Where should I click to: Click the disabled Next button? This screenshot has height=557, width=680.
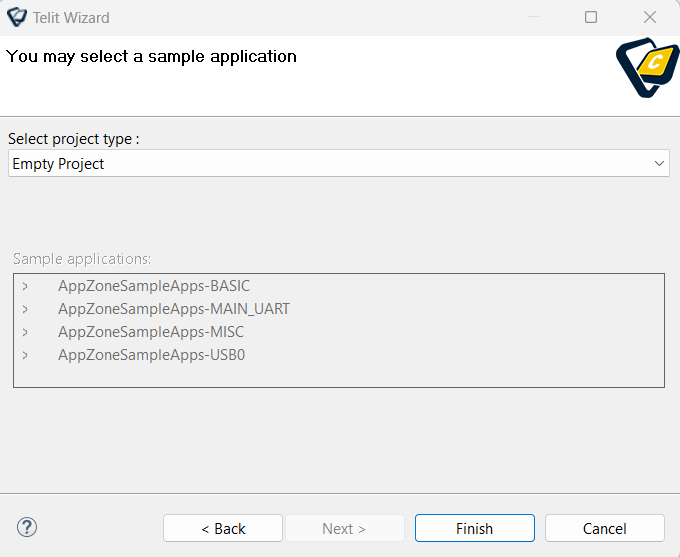click(x=344, y=528)
